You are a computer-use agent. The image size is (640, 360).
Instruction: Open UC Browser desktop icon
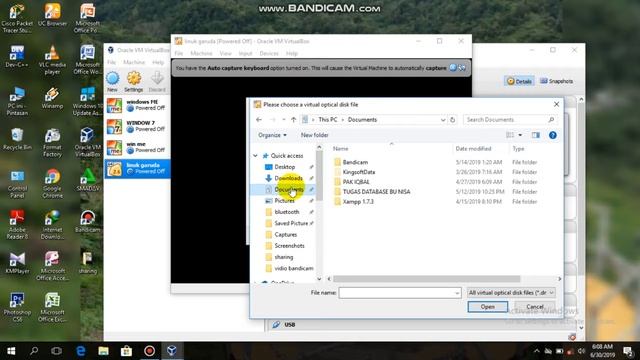[x=52, y=16]
